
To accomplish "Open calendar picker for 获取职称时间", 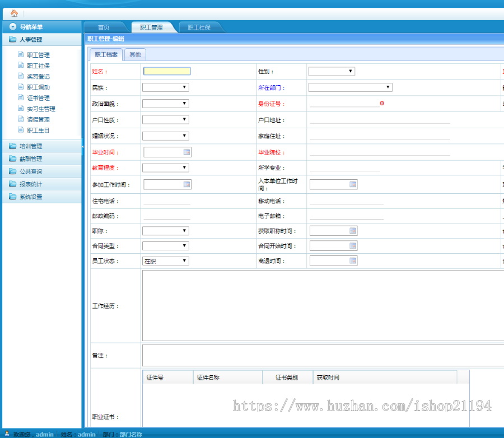I will pyautogui.click(x=353, y=231).
